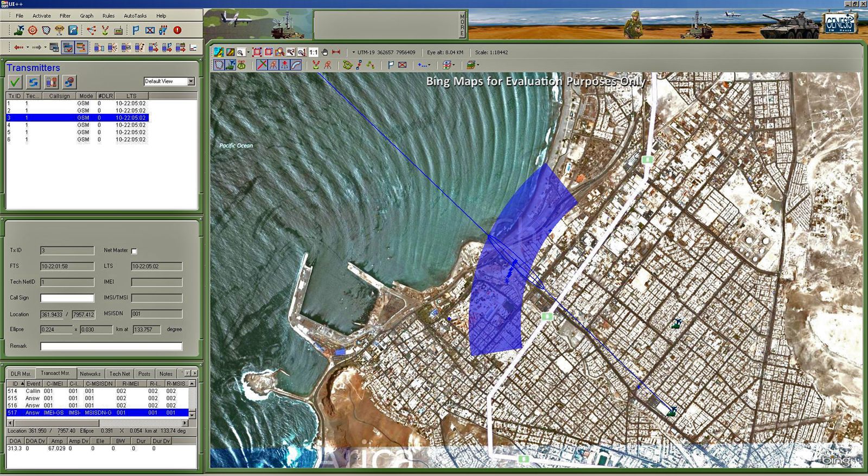Image resolution: width=868 pixels, height=476 pixels.
Task: Switch to the DLR Msr. tab
Action: point(21,374)
